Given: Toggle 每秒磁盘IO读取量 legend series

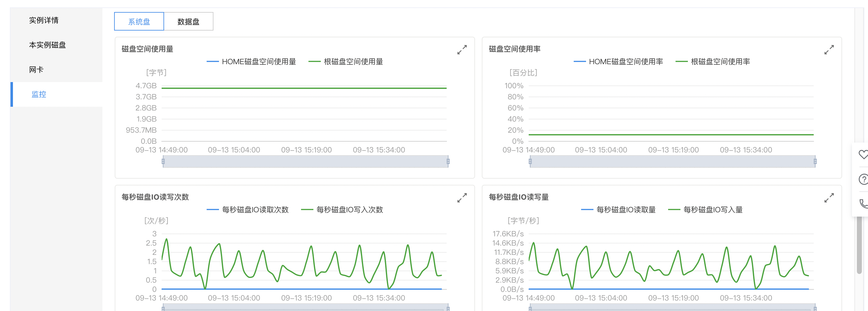Looking at the screenshot, I should pyautogui.click(x=618, y=209).
